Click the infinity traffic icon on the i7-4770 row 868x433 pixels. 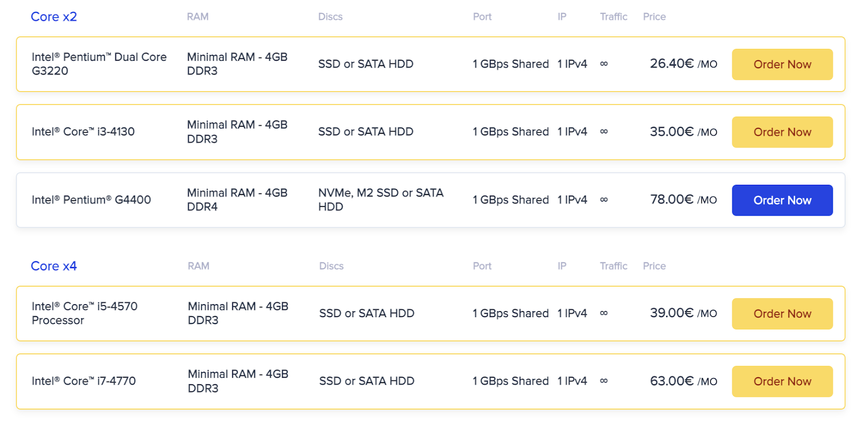click(604, 381)
